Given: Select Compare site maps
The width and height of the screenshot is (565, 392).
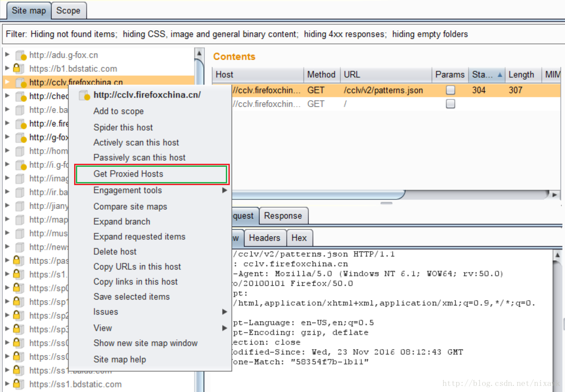Looking at the screenshot, I should (130, 206).
